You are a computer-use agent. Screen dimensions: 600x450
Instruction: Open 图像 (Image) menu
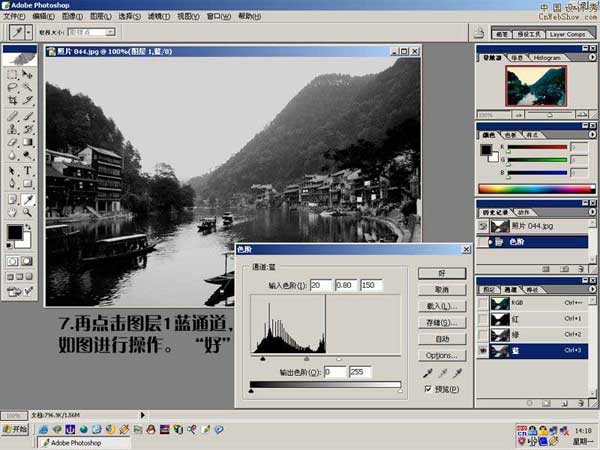(x=72, y=16)
